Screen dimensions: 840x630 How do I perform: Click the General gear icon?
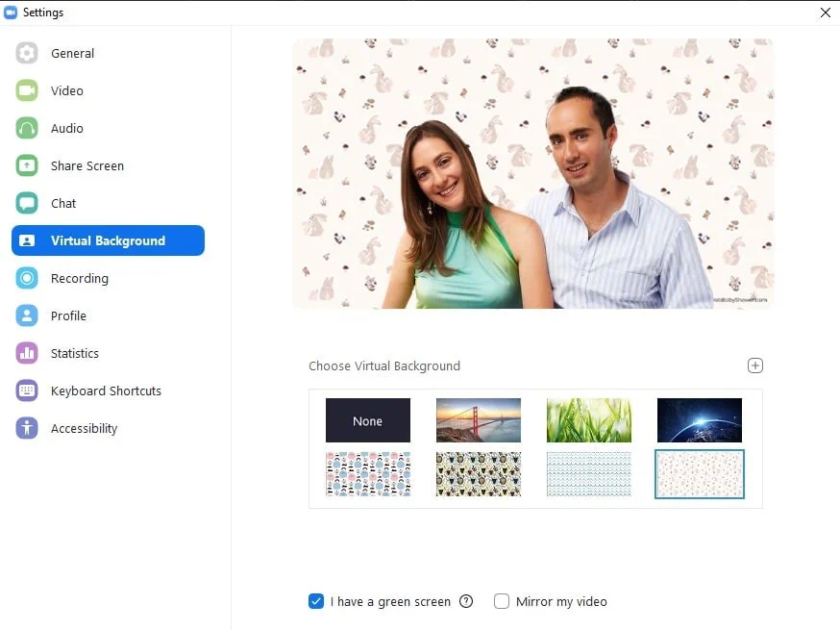tap(27, 53)
